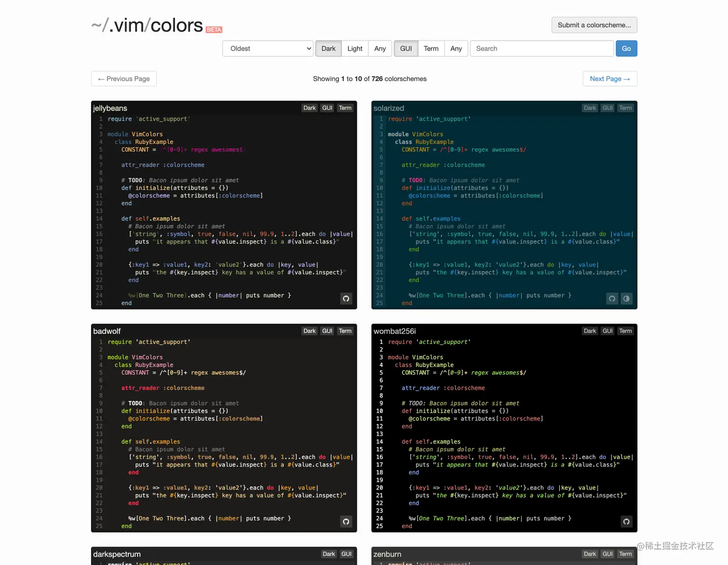Image resolution: width=728 pixels, height=565 pixels.
Task: Open the wombat256i colorscheme title
Action: [x=394, y=331]
